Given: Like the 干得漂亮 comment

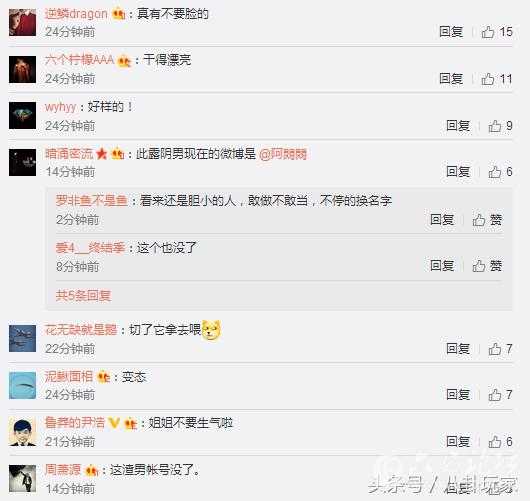Looking at the screenshot, I should (497, 79).
